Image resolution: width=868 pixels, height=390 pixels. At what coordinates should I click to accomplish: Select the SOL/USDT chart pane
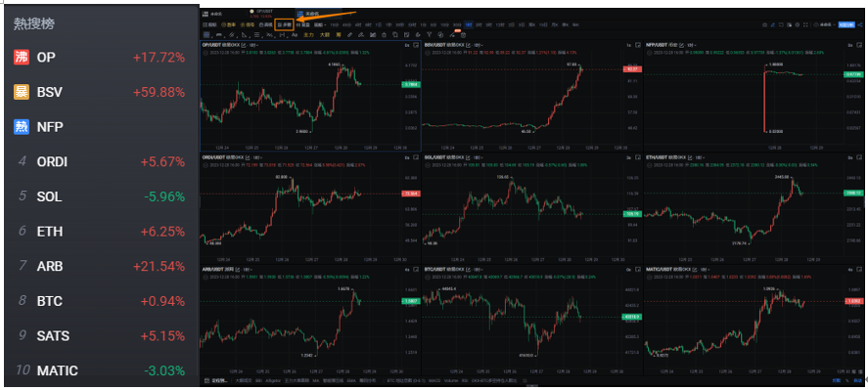[x=532, y=208]
